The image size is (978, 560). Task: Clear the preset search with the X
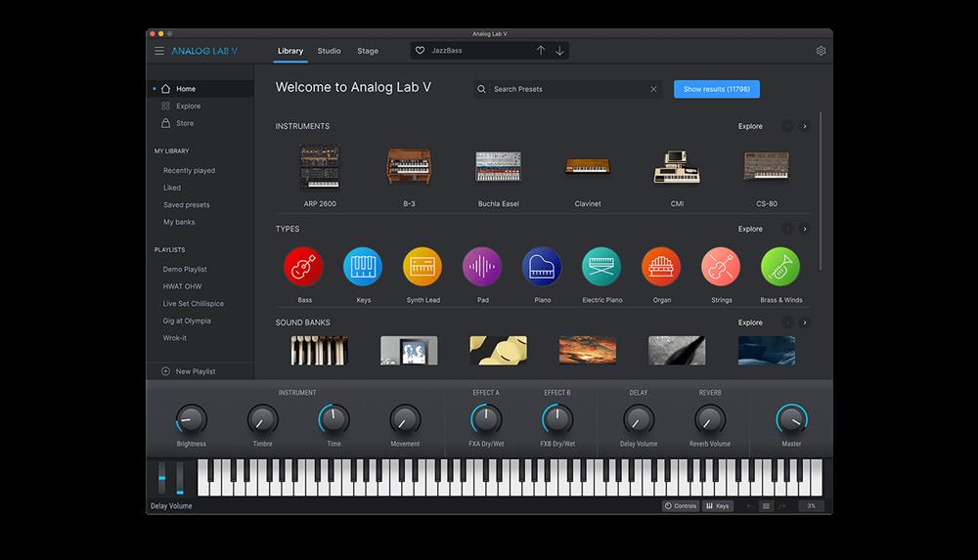(653, 89)
